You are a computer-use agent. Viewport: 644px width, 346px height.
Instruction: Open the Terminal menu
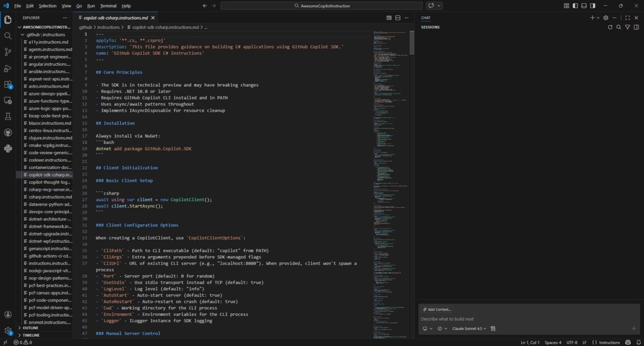point(108,6)
